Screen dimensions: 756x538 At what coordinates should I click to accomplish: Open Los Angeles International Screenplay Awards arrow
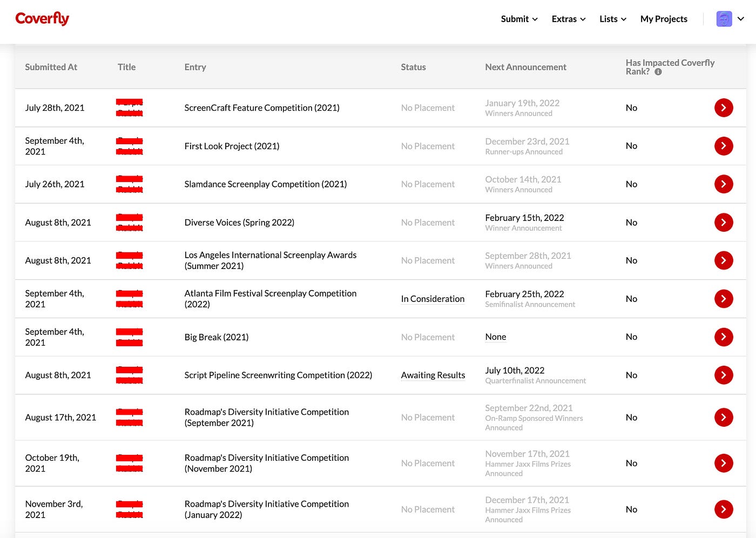pos(724,260)
